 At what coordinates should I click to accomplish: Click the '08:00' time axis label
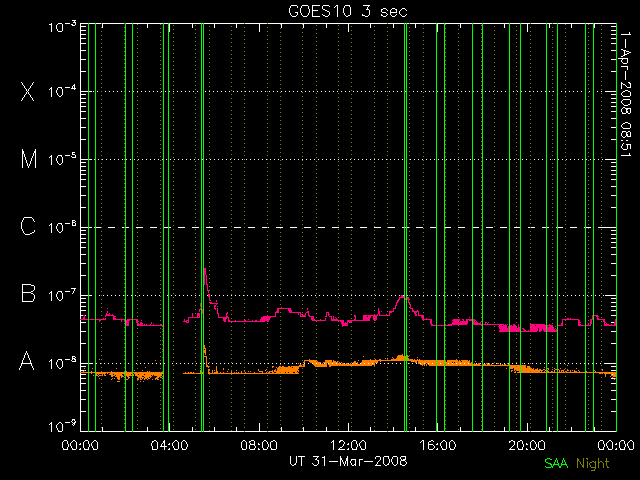[x=259, y=445]
